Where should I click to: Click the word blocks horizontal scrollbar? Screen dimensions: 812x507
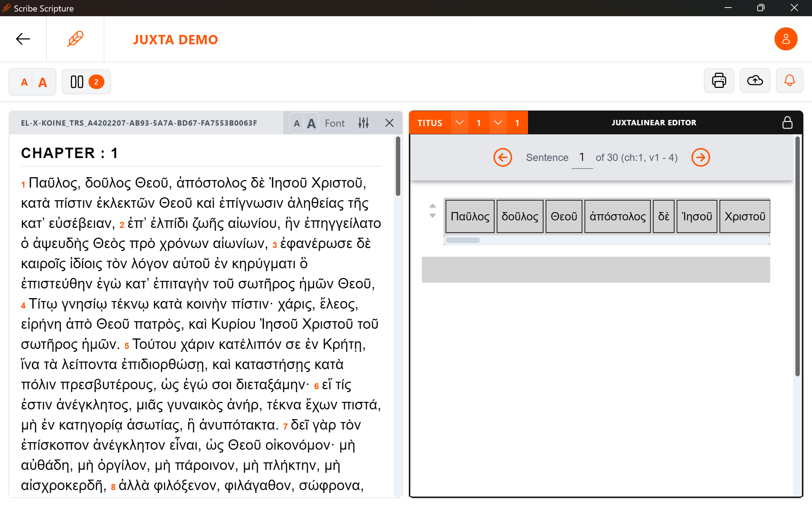[463, 240]
